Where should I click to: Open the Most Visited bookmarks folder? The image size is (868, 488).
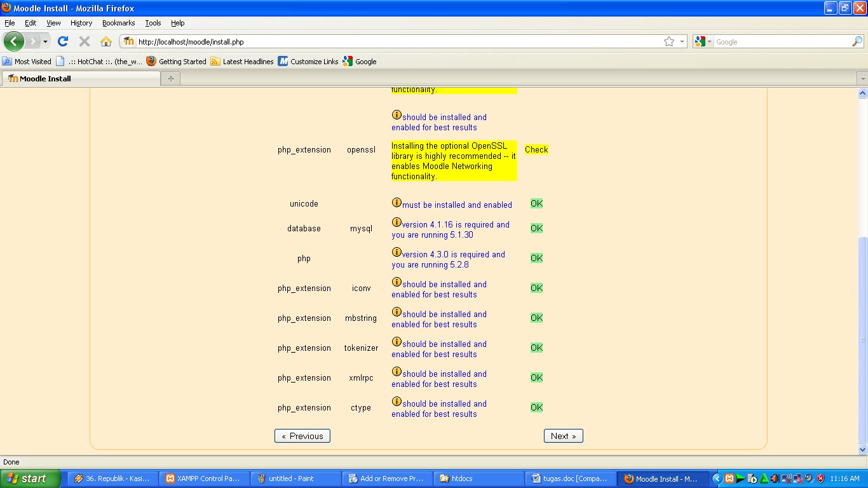[x=27, y=62]
